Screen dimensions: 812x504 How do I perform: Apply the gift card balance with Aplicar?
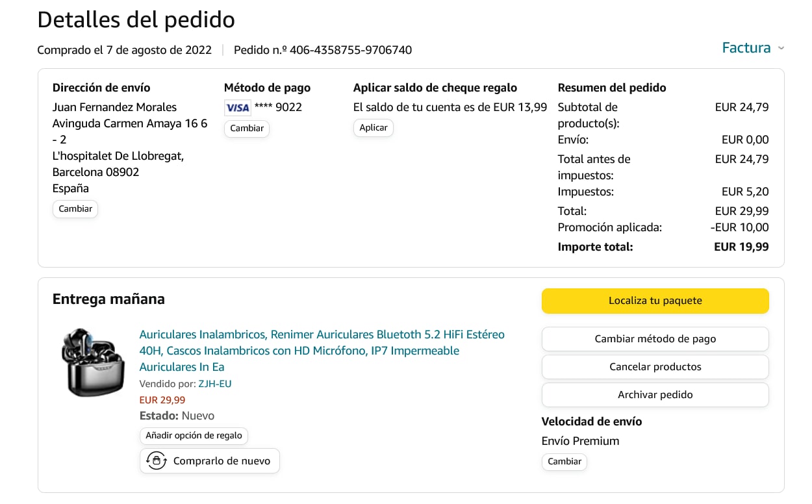(374, 128)
